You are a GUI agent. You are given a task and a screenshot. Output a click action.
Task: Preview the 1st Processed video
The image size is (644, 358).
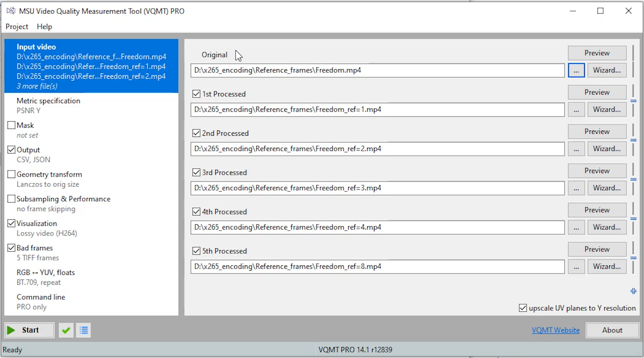tap(597, 92)
